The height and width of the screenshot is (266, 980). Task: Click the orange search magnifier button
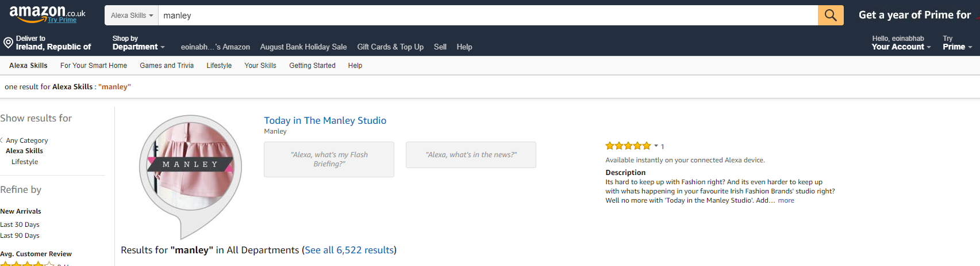(831, 16)
